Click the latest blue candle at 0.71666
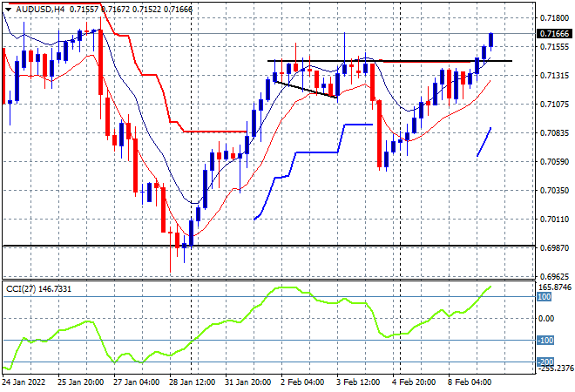Image resolution: width=575 pixels, height=392 pixels. (490, 40)
